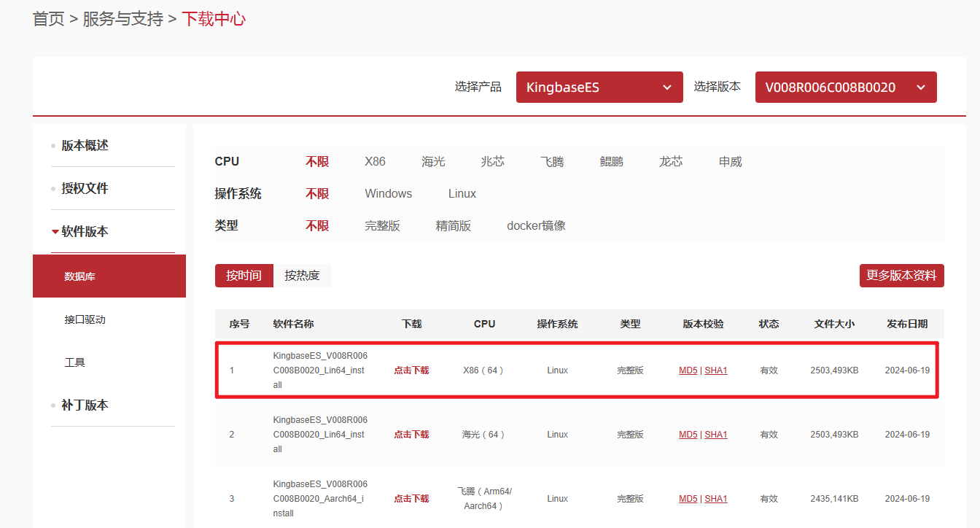The width and height of the screenshot is (980, 528).
Task: Click the 发布日期 column header
Action: 907,324
